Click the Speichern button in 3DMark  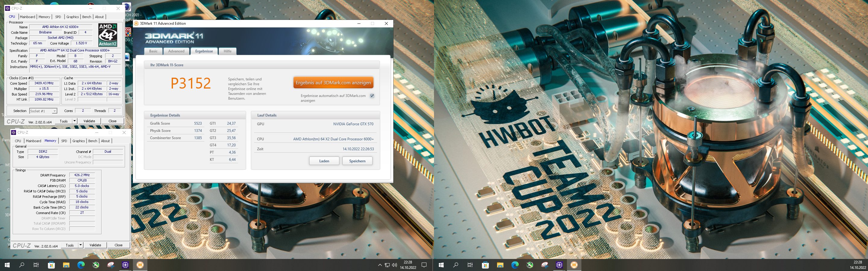coord(357,161)
